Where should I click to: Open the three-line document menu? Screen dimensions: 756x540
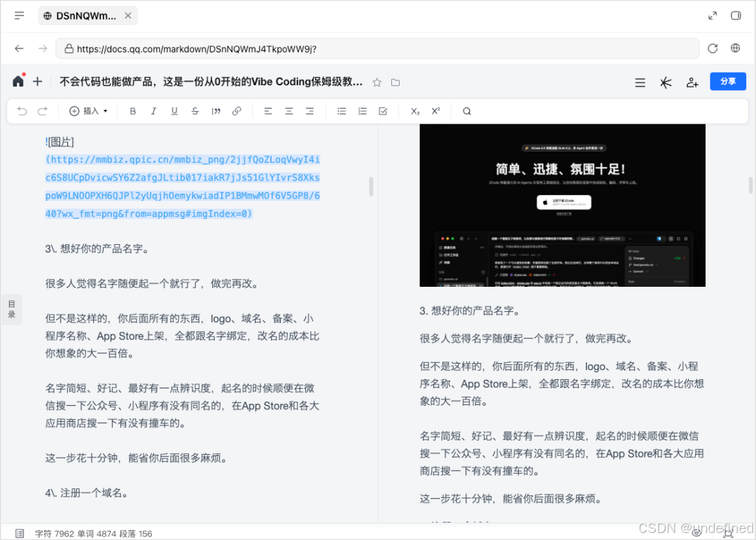tap(640, 83)
